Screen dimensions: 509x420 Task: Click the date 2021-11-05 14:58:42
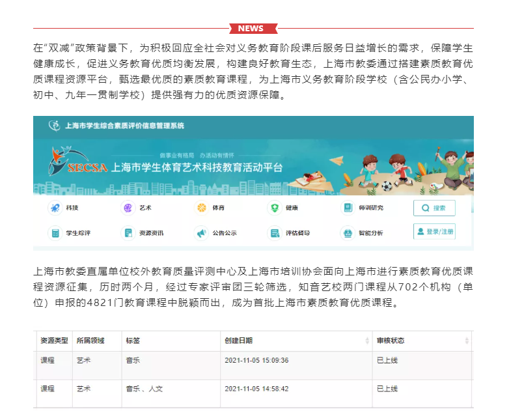256,389
